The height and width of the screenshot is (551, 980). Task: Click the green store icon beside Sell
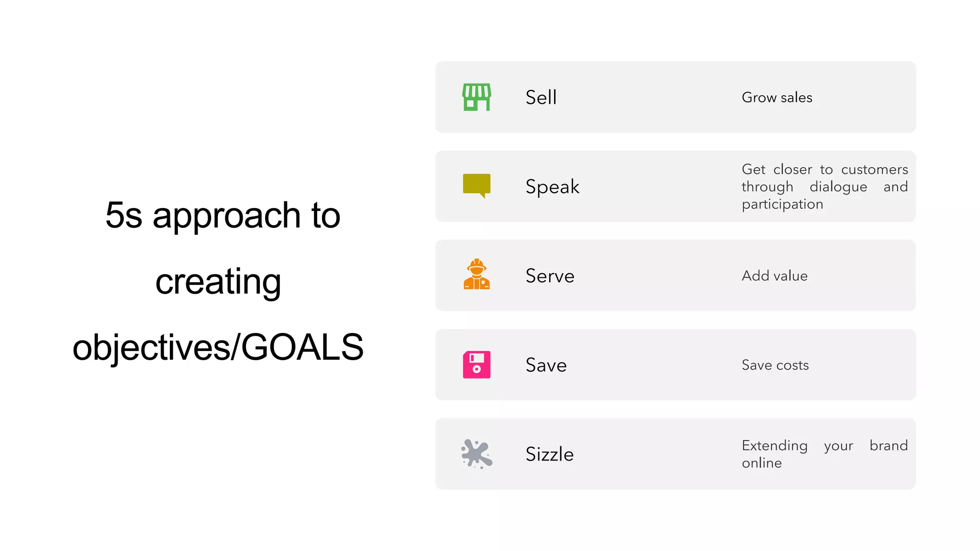pos(477,97)
